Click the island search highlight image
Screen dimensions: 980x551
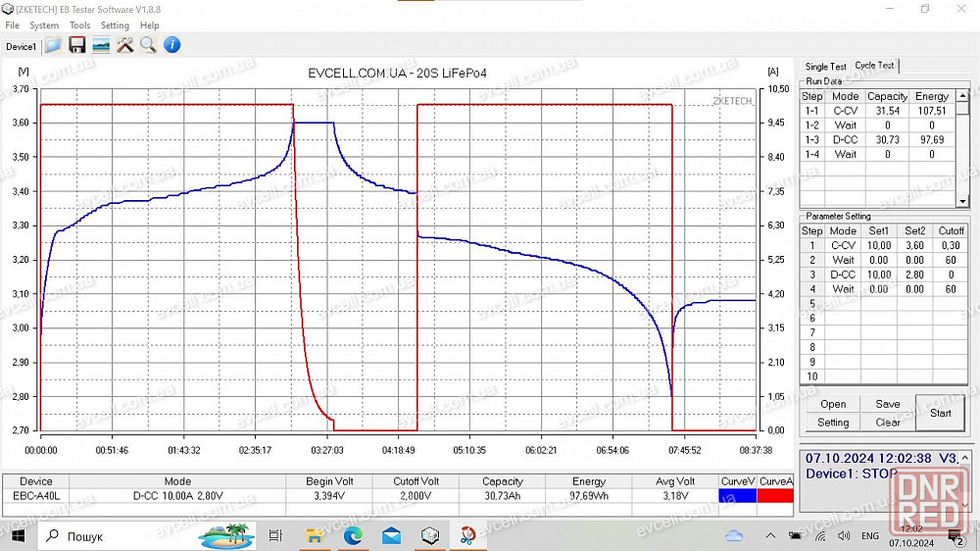pos(225,536)
